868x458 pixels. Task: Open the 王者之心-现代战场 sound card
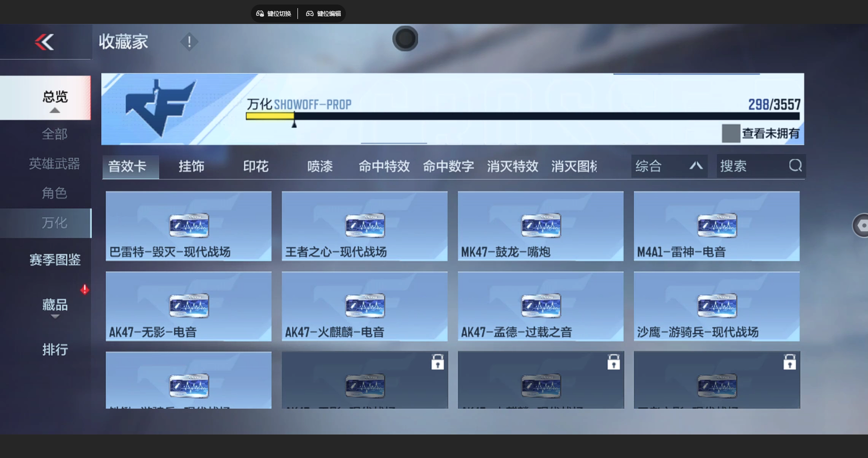point(365,226)
